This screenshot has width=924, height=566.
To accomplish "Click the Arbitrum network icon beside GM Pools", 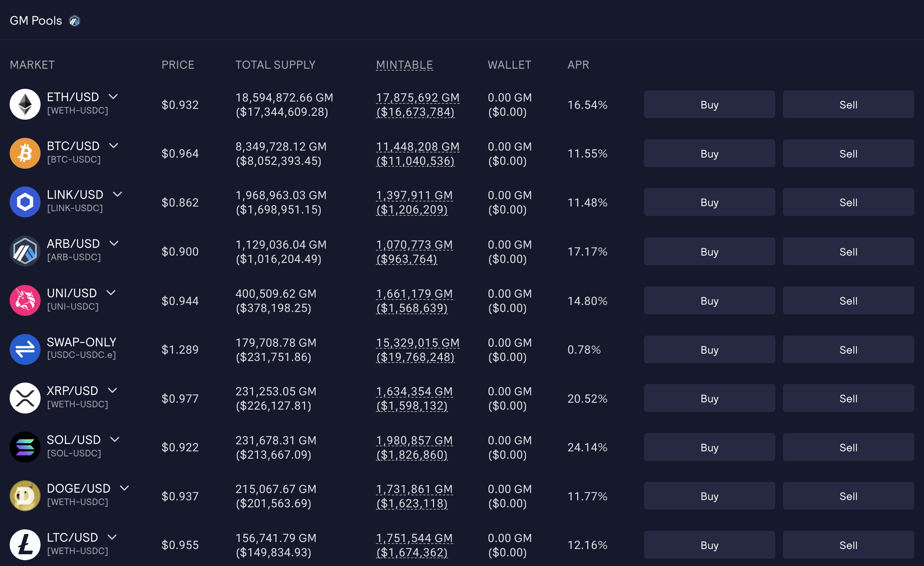I will (x=75, y=21).
